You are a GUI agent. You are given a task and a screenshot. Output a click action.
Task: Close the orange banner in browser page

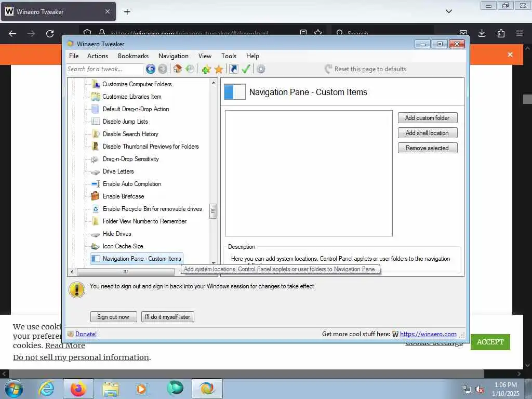click(x=510, y=55)
